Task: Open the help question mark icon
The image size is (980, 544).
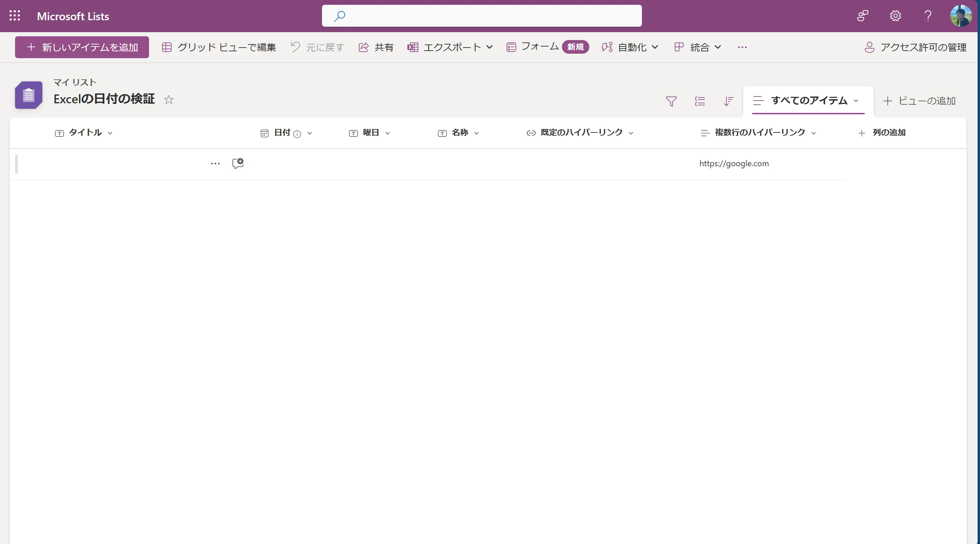Action: pos(928,16)
